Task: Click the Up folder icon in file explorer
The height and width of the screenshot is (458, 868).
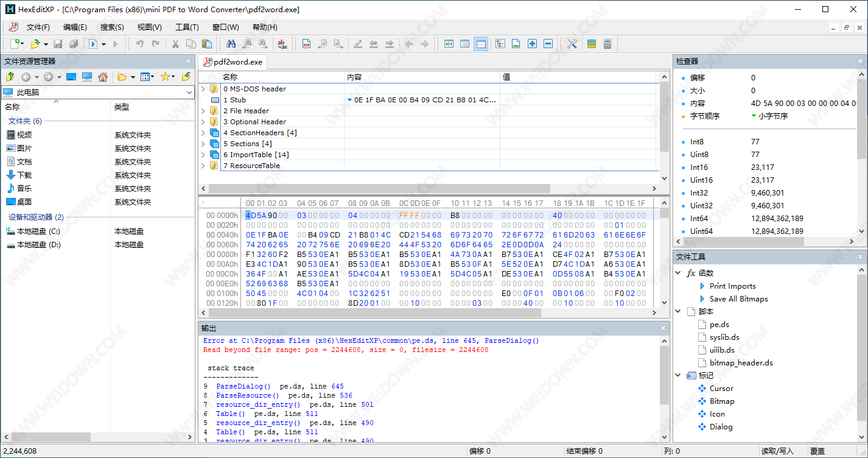Action: [10, 77]
